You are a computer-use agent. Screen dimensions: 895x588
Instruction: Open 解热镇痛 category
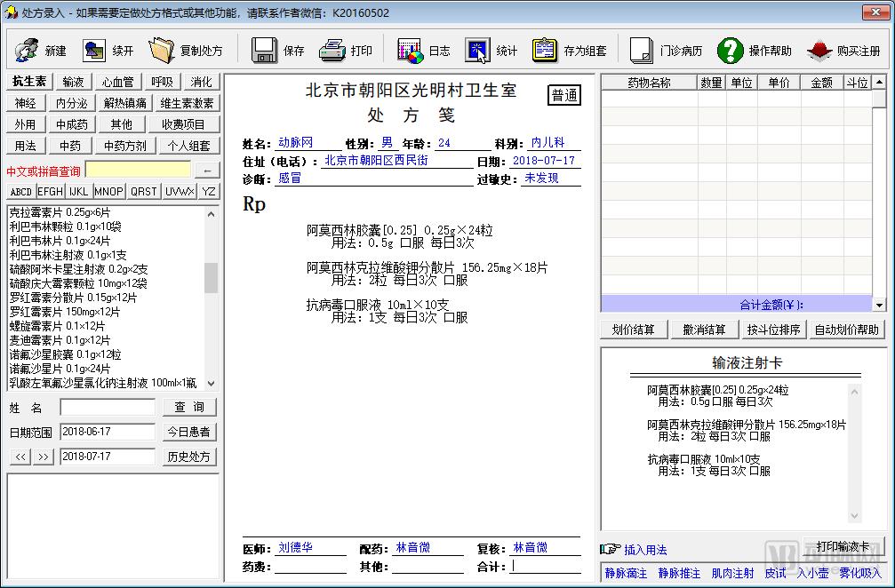(x=125, y=103)
